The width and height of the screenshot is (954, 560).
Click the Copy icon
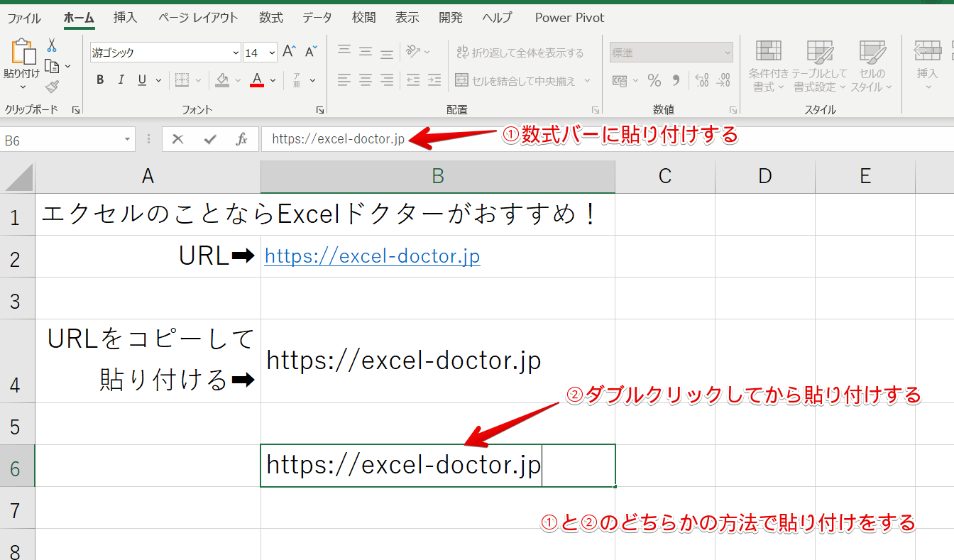coord(52,66)
